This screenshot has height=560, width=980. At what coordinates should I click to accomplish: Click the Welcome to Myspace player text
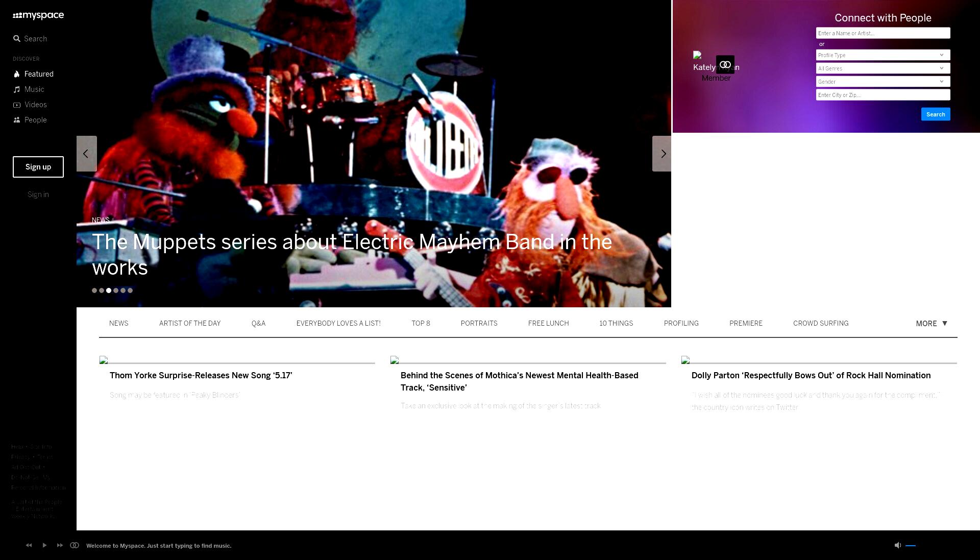(x=159, y=546)
